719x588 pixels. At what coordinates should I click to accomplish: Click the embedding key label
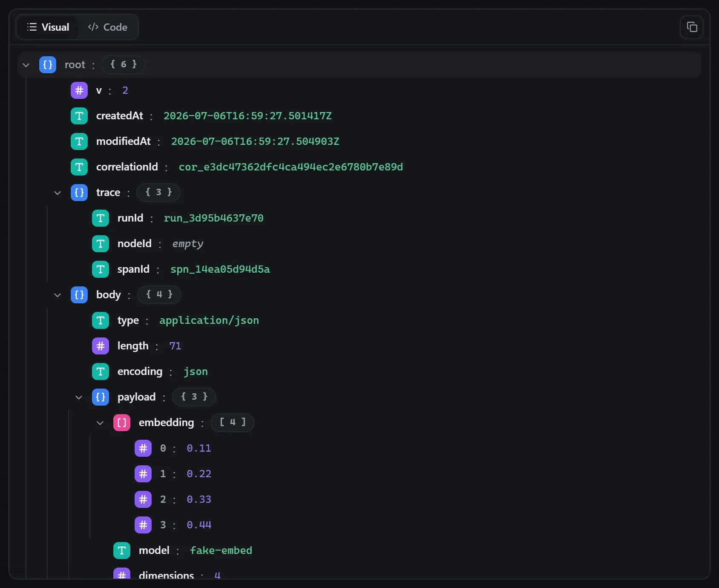click(x=167, y=423)
